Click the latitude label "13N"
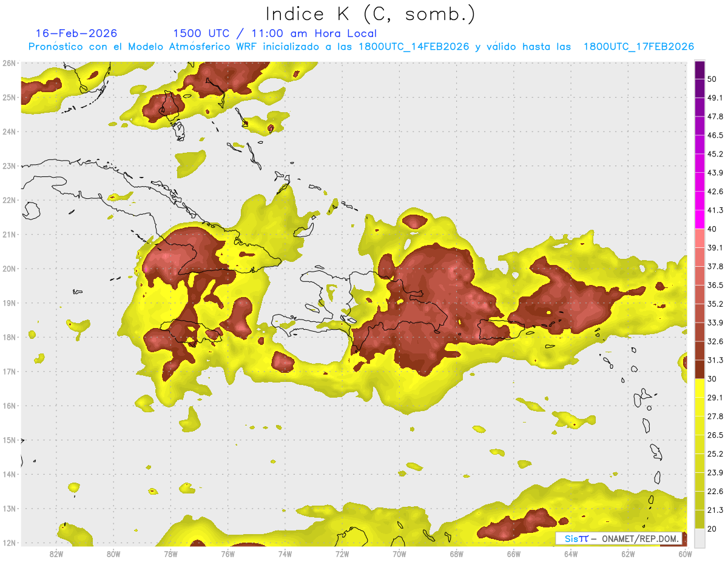The width and height of the screenshot is (728, 562). [9, 509]
